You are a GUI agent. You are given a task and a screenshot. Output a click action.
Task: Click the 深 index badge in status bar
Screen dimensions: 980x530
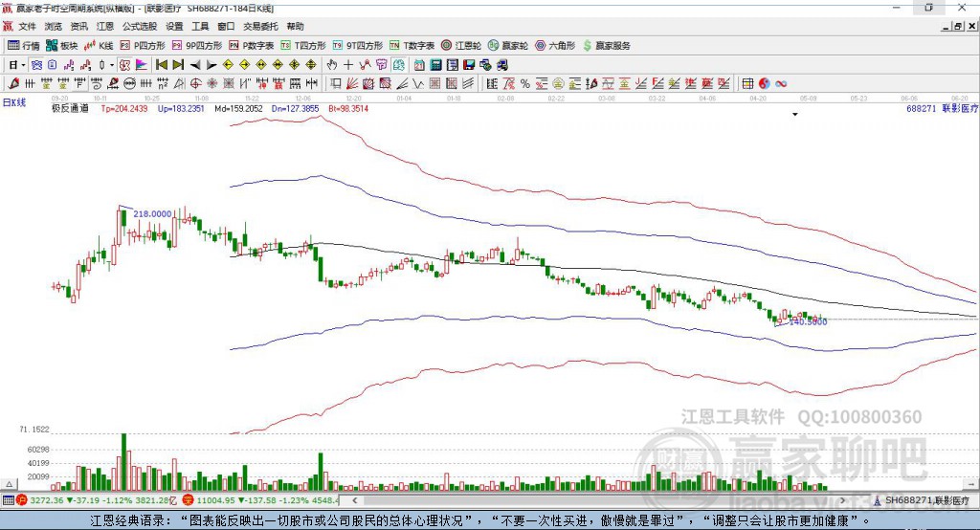point(188,500)
